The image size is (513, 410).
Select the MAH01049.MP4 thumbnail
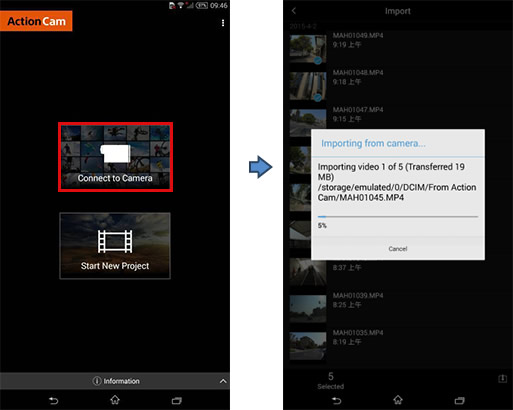tap(308, 49)
